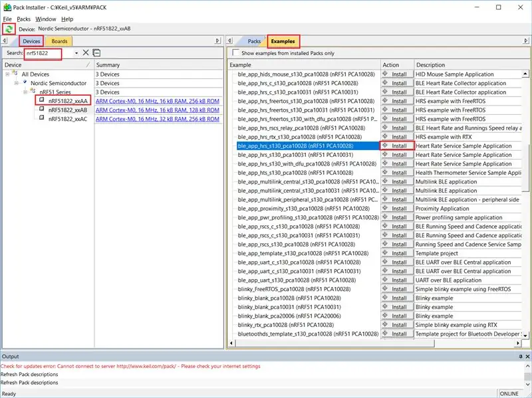Screen dimensions: 532x398
Task: Open the Packs menu
Action: click(23, 19)
